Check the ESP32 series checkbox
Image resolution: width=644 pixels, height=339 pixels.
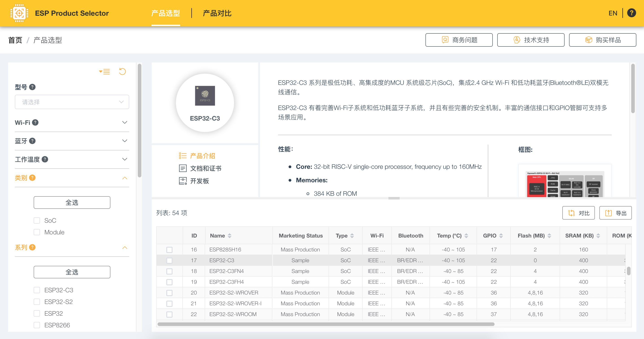(x=37, y=313)
